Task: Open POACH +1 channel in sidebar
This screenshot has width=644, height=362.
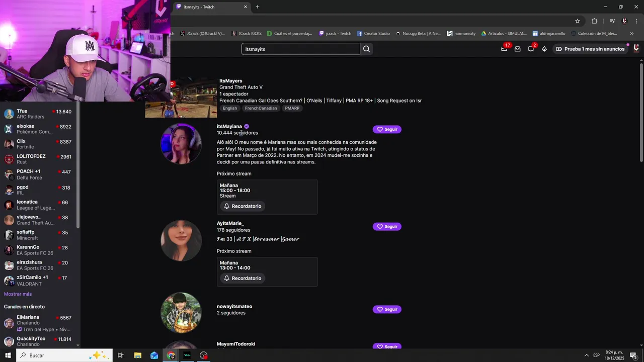Action: coord(38,174)
